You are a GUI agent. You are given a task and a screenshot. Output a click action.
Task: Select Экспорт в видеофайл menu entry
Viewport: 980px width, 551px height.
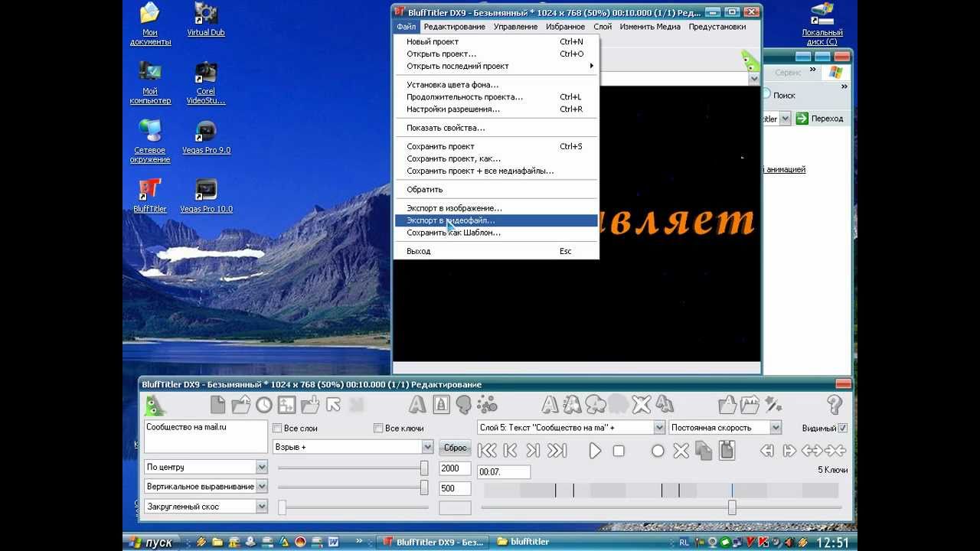(495, 220)
